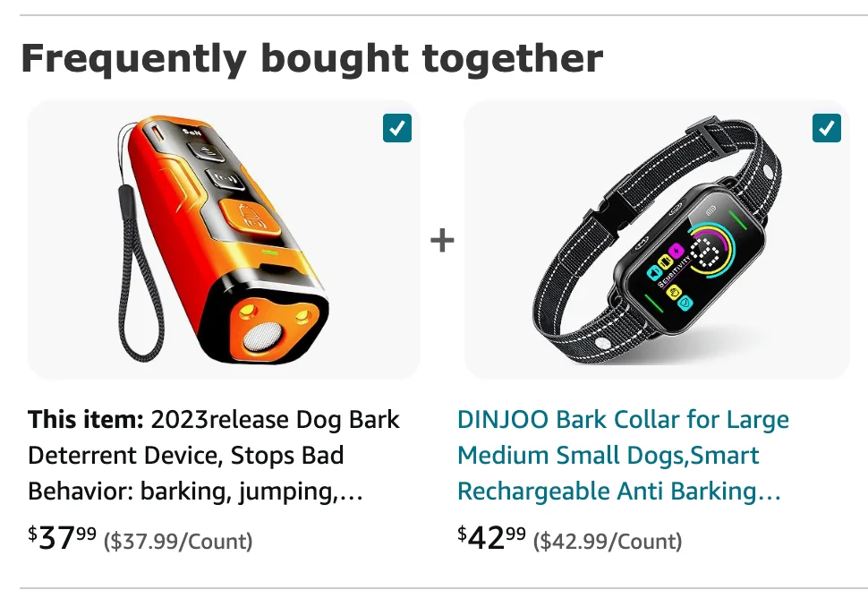The image size is (868, 607).
Task: Click the "Rechargeable Anti Barking" line of text
Action: pyautogui.click(x=619, y=492)
